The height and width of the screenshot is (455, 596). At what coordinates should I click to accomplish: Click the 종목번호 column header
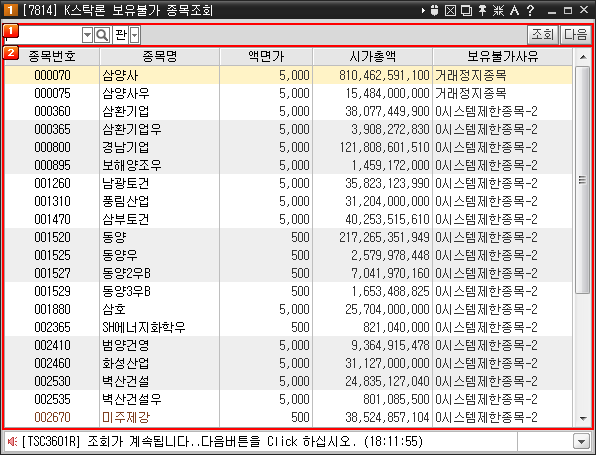coord(52,57)
